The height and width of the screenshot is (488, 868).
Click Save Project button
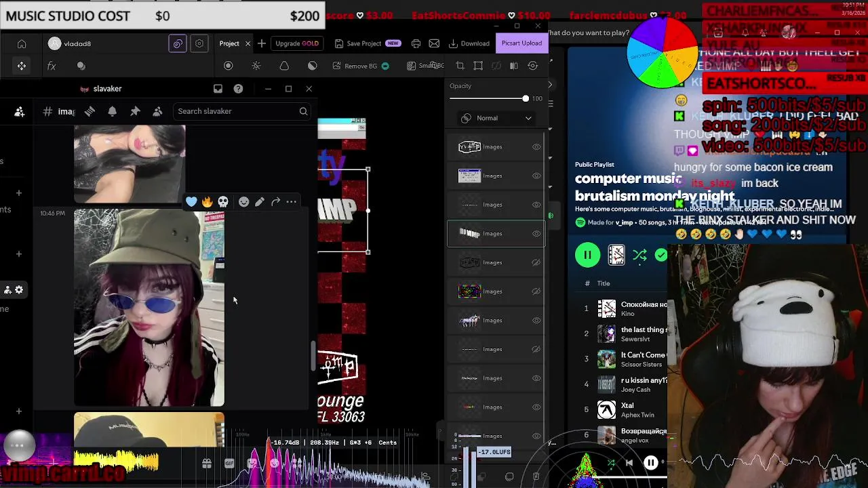pyautogui.click(x=368, y=43)
